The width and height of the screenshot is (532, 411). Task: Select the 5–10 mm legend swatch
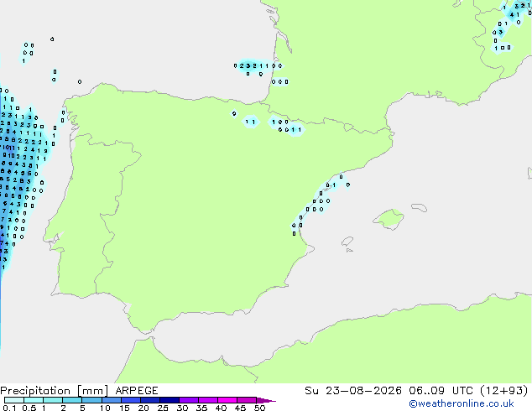coord(91,400)
